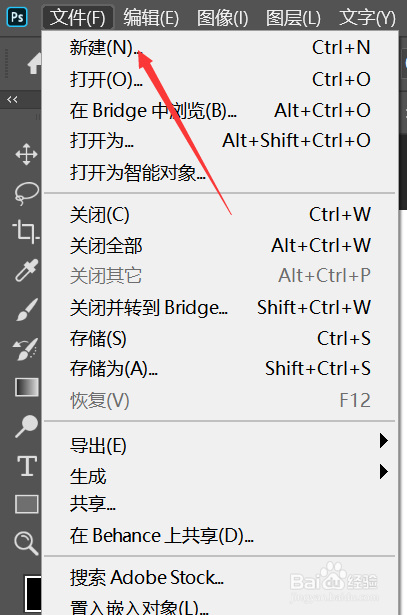The height and width of the screenshot is (615, 407).
Task: Click the foreground color swatch
Action: click(33, 594)
